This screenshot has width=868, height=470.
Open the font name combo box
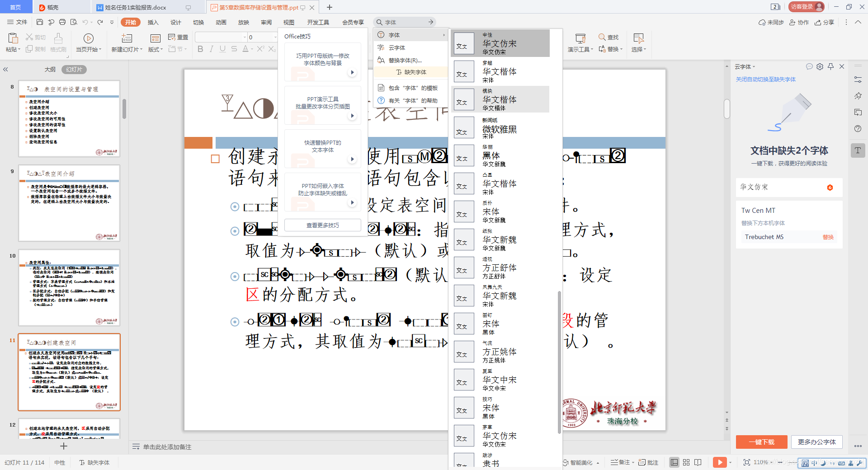(221, 37)
